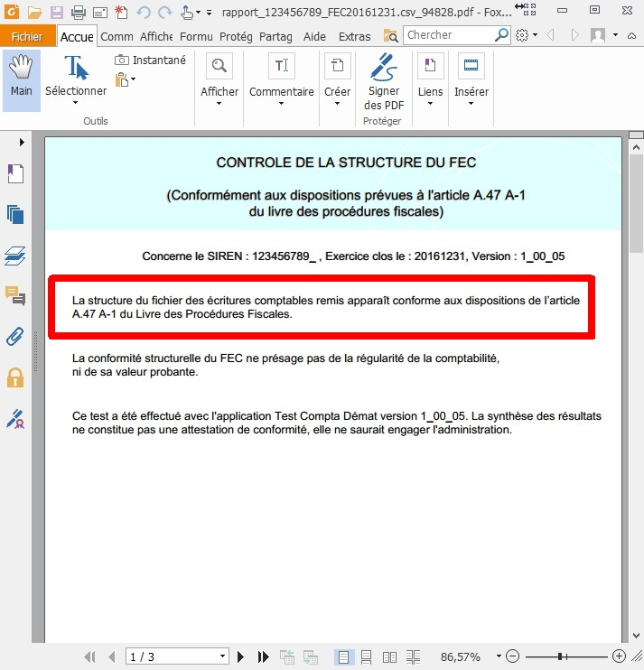Viewport: 644px width, 670px height.
Task: Choose the Sélectionner text tool
Action: coord(76,75)
